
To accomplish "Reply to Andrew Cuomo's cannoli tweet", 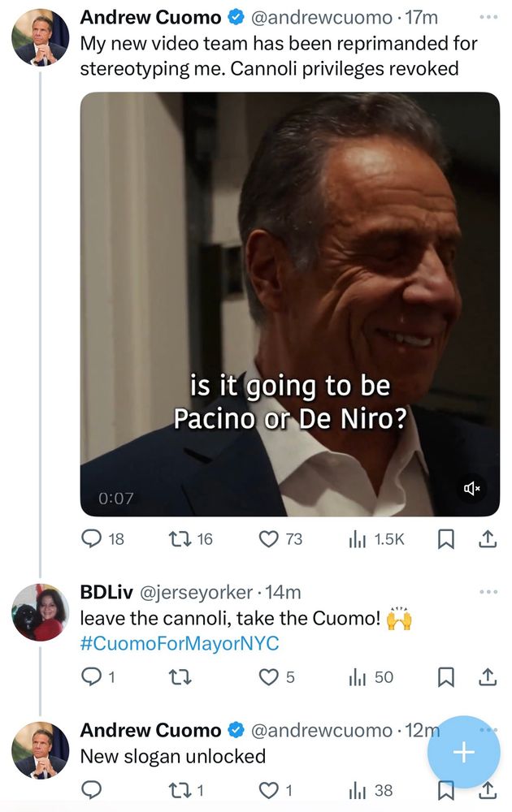I will [93, 539].
